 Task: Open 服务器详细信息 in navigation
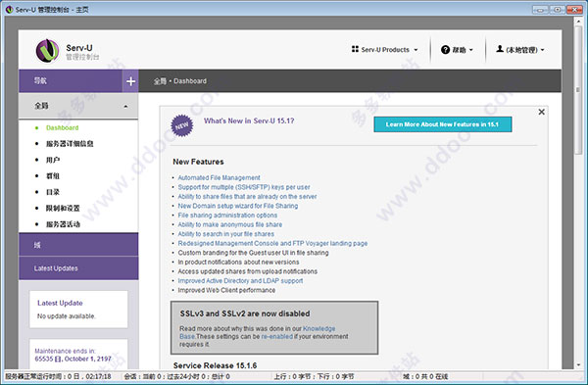click(x=70, y=144)
